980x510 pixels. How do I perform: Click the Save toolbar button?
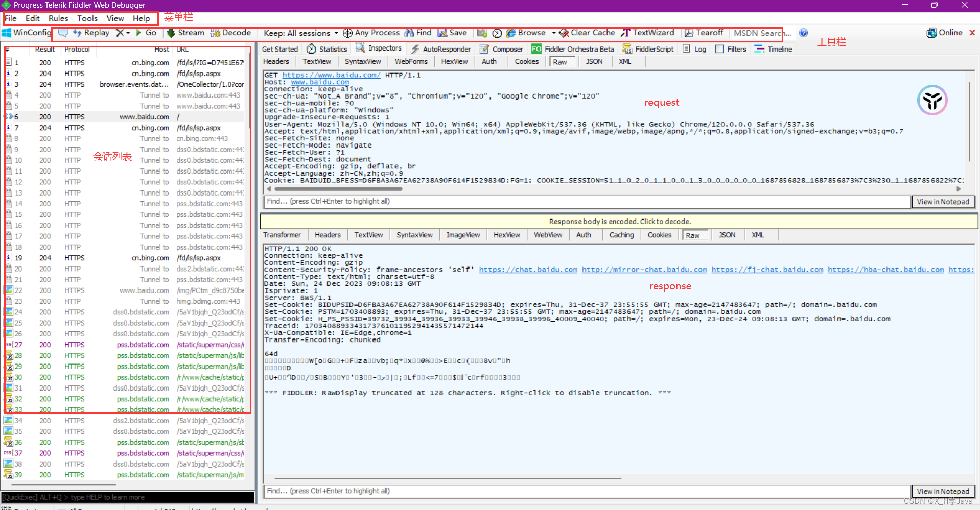(452, 33)
